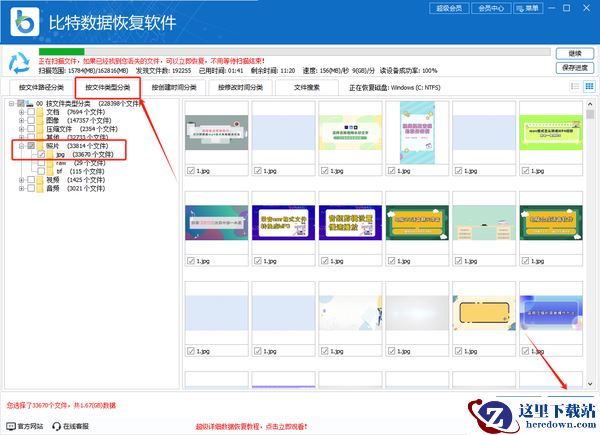This screenshot has width=600, height=435.
Task: Uncheck the 1.jpg box under the tall striped poster
Action: pos(391,171)
